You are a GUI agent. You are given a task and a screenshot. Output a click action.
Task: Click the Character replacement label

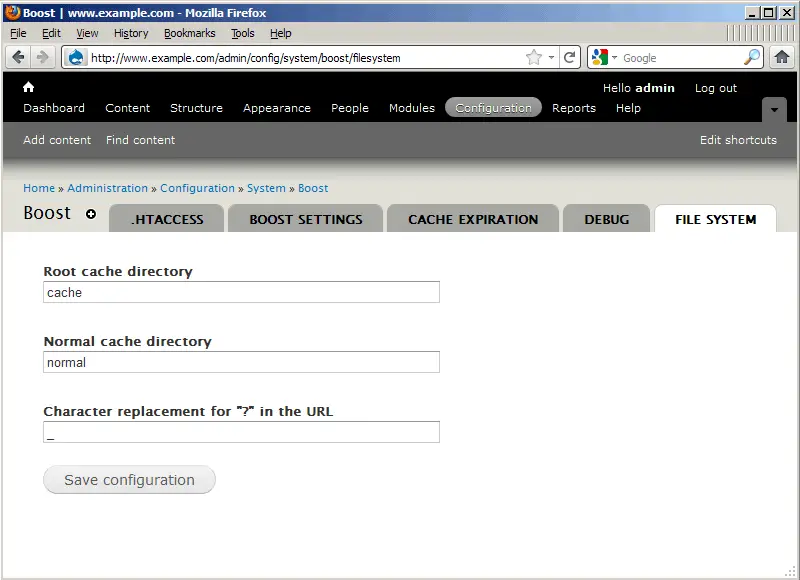pos(188,411)
